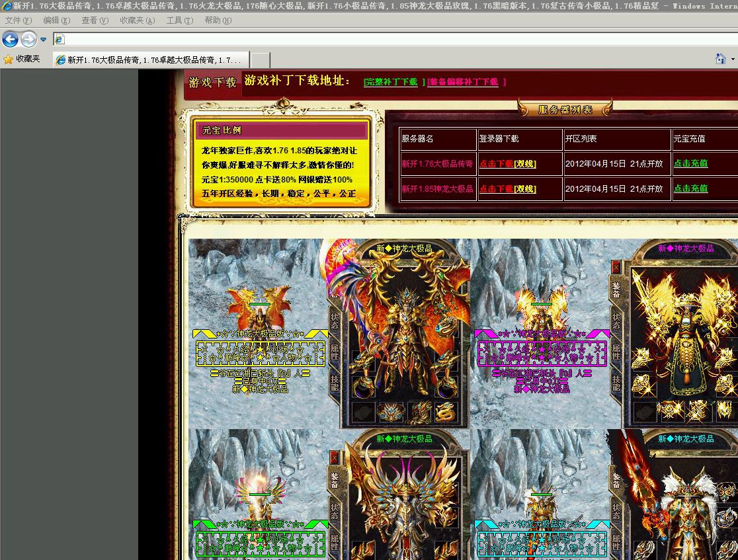Click server name 新开1.85神龙大极品
The height and width of the screenshot is (560, 738).
point(437,188)
